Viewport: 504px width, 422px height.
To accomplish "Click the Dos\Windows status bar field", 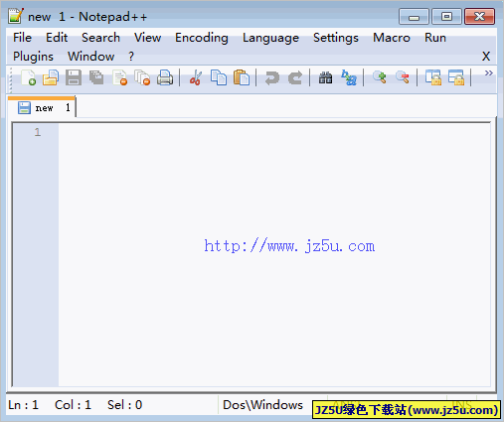I will coord(262,405).
